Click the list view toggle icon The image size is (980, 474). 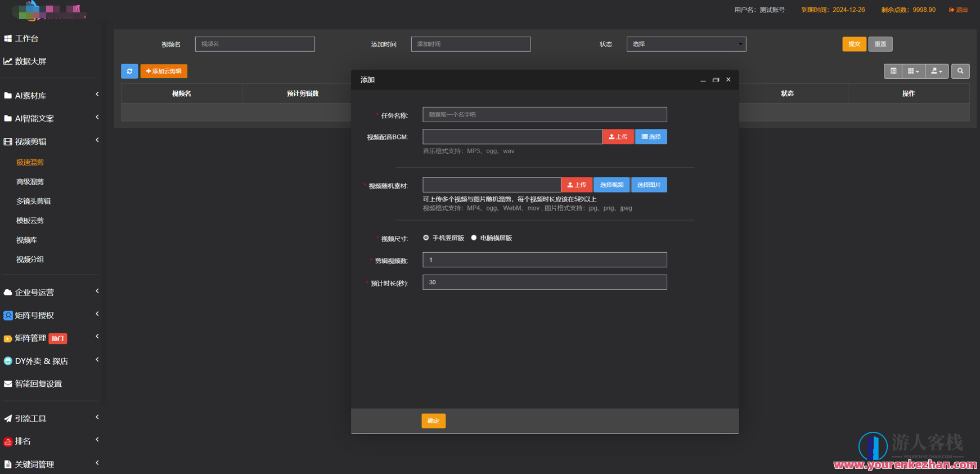pos(893,71)
